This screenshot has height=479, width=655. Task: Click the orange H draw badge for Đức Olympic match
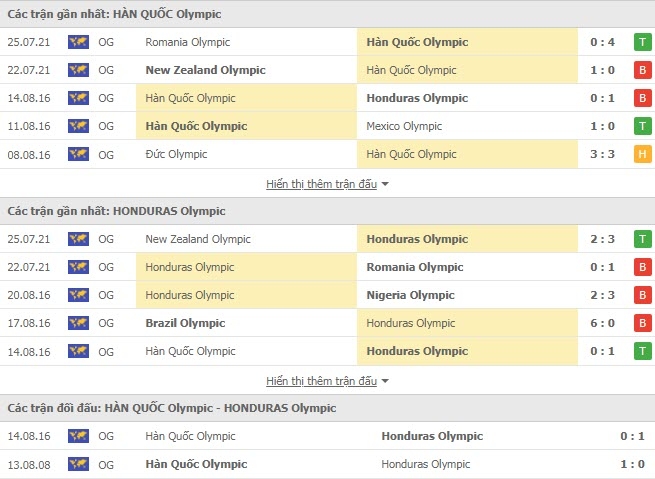(642, 154)
